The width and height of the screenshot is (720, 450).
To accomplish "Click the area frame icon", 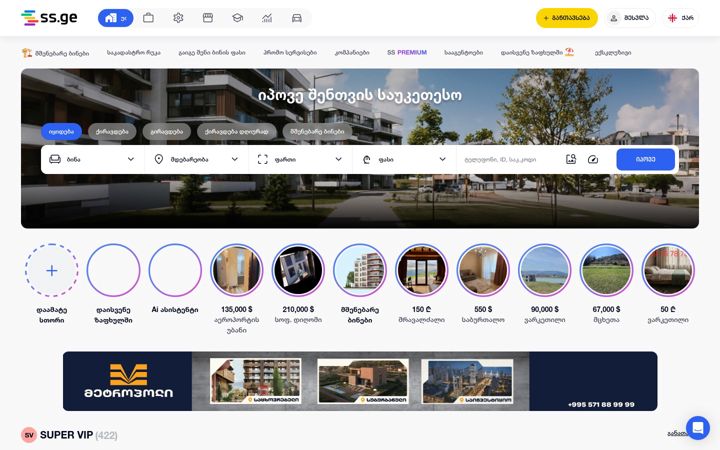I will coord(263,159).
